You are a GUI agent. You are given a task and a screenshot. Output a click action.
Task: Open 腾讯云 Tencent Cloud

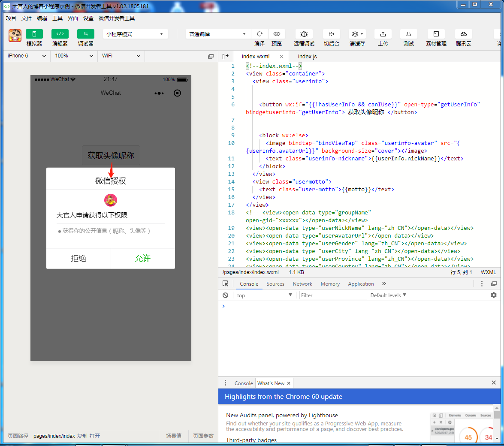click(x=464, y=34)
